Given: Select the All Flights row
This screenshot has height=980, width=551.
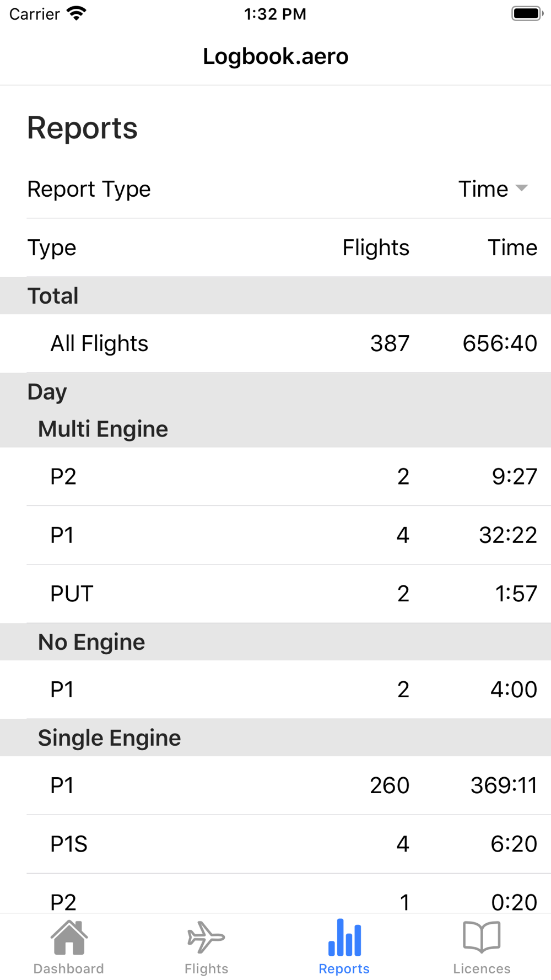Looking at the screenshot, I should (x=275, y=343).
